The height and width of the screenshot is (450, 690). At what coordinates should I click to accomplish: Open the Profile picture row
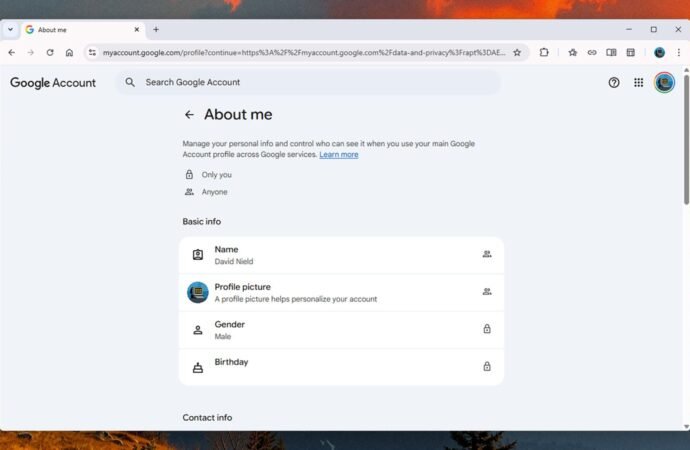coord(341,293)
